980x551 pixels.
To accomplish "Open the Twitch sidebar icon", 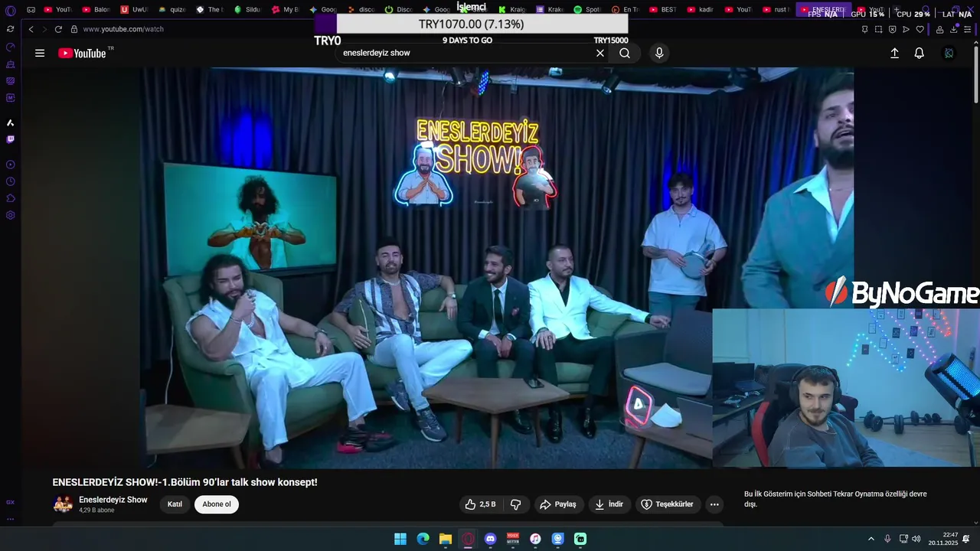I will [x=10, y=139].
